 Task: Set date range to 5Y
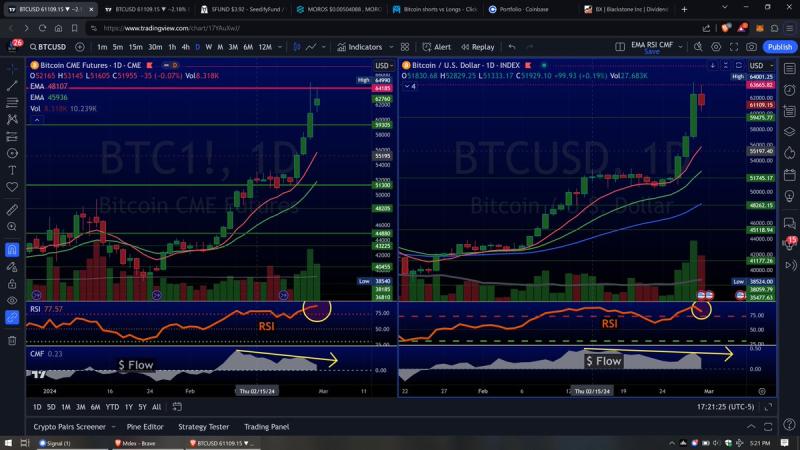pyautogui.click(x=142, y=407)
